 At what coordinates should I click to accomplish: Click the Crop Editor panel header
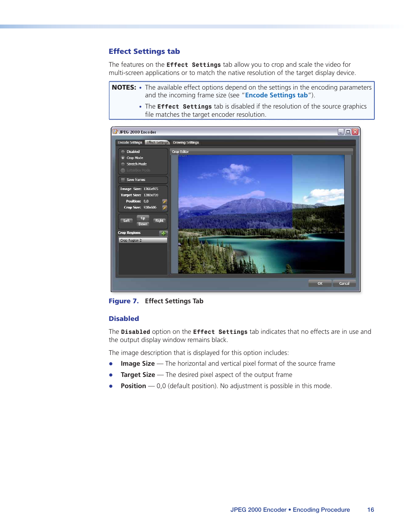point(262,152)
